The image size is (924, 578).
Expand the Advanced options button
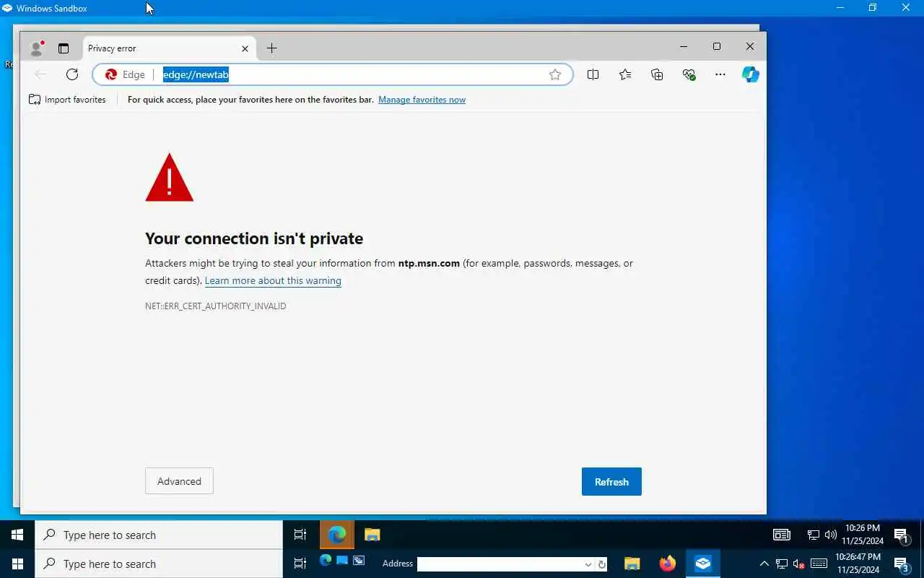pos(179,481)
